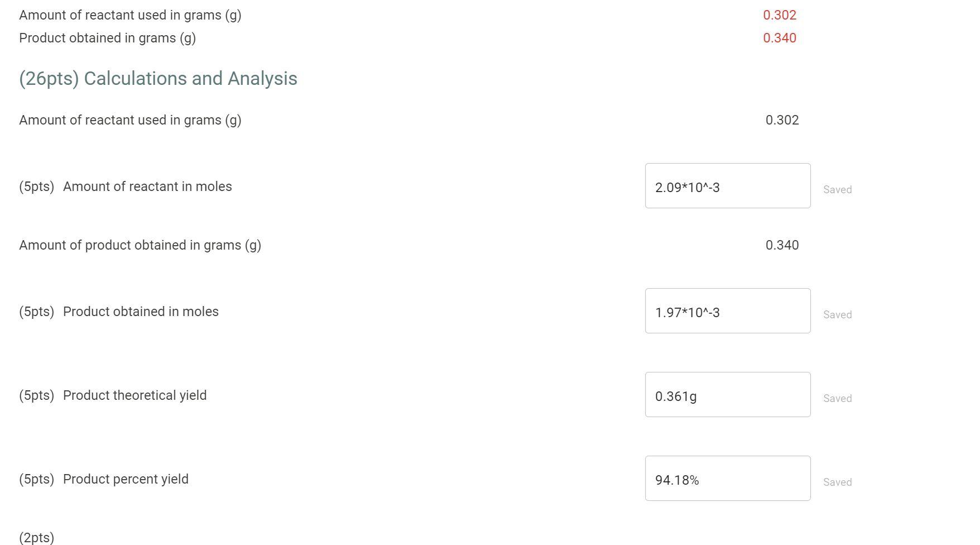Click the 0.361g value for editing
This screenshot has width=980, height=545.
[676, 395]
